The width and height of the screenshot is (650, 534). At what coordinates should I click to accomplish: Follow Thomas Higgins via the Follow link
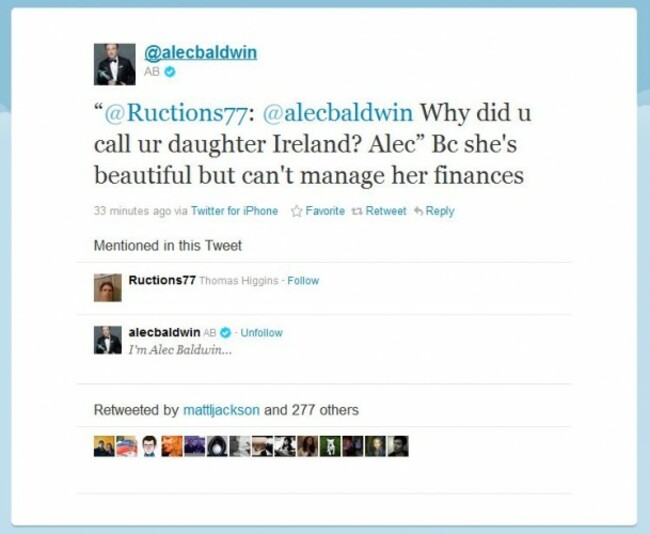303,281
